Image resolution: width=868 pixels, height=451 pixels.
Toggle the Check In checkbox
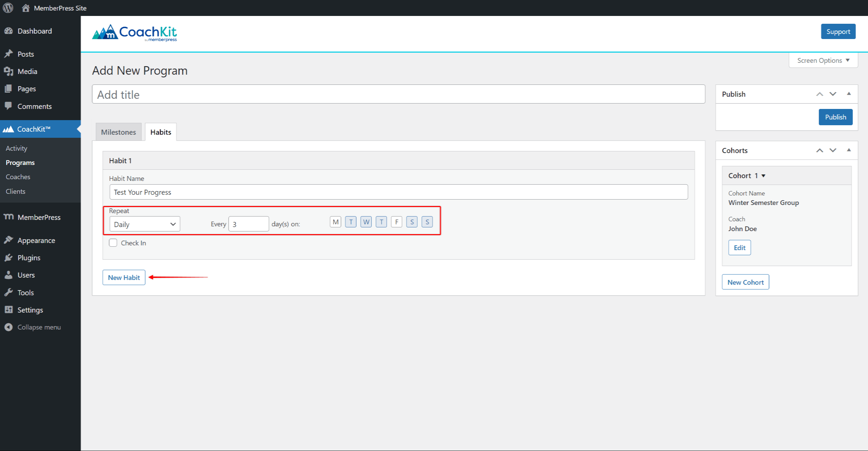[112, 243]
